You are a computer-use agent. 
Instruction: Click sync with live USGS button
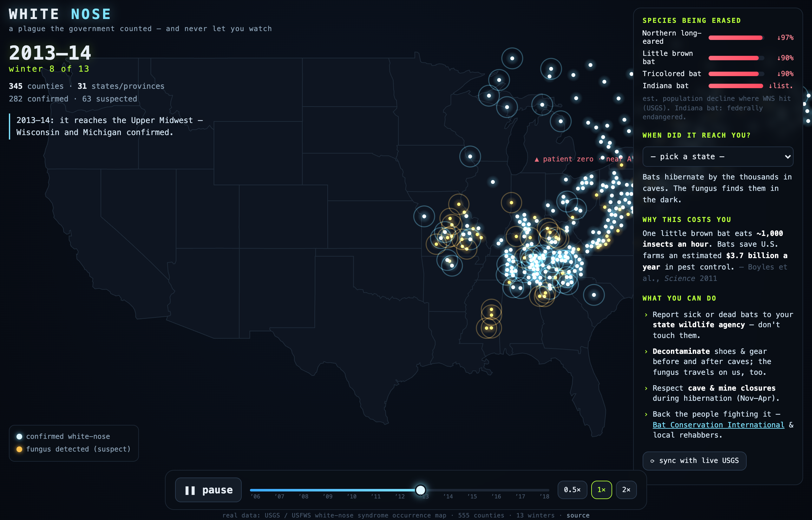(694, 461)
